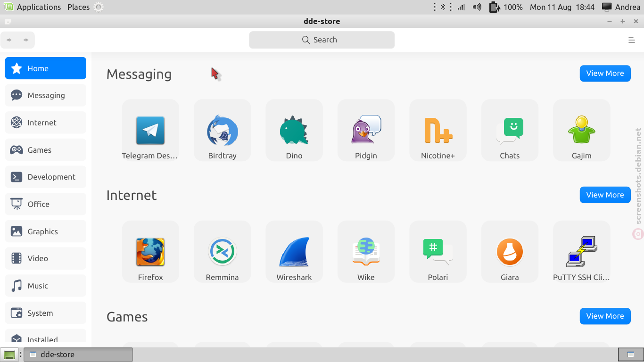The width and height of the screenshot is (644, 362).
Task: Switch to the Graphics sidebar category
Action: click(46, 231)
